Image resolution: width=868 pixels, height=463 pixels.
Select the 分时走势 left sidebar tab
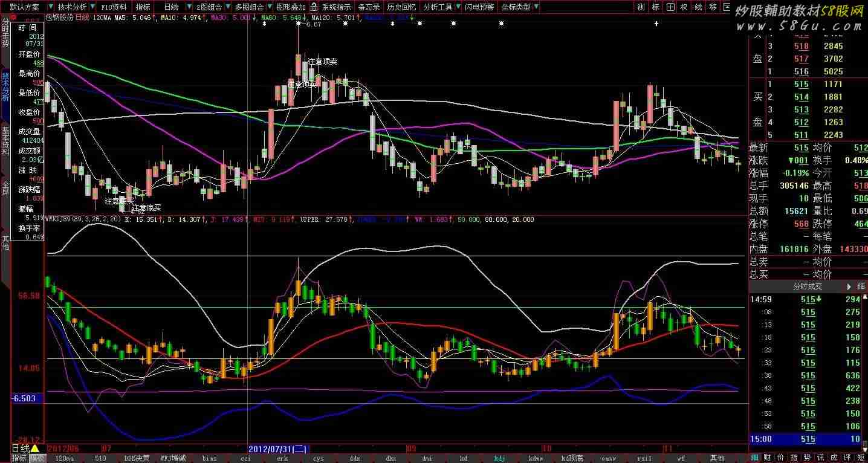(x=5, y=33)
